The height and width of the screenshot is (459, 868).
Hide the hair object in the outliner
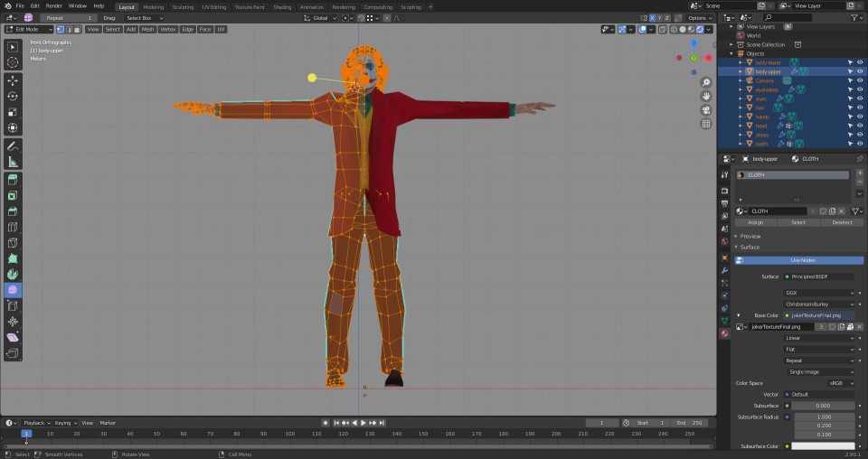[860, 108]
